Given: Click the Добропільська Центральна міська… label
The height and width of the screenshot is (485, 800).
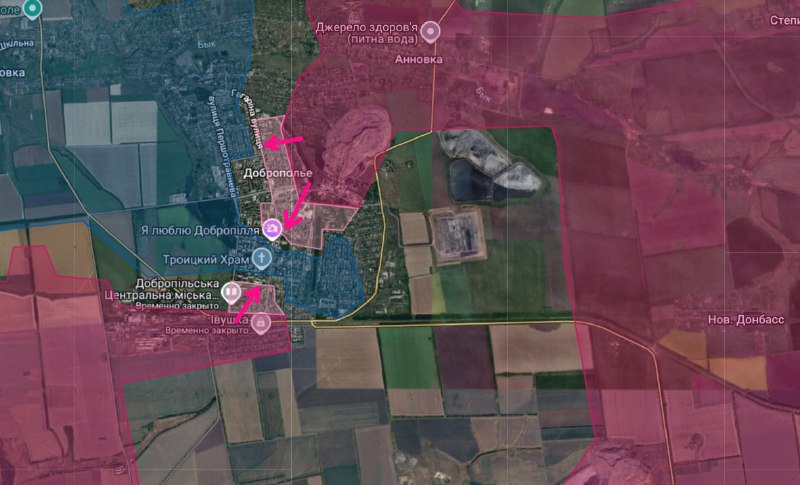Looking at the screenshot, I should (x=162, y=289).
